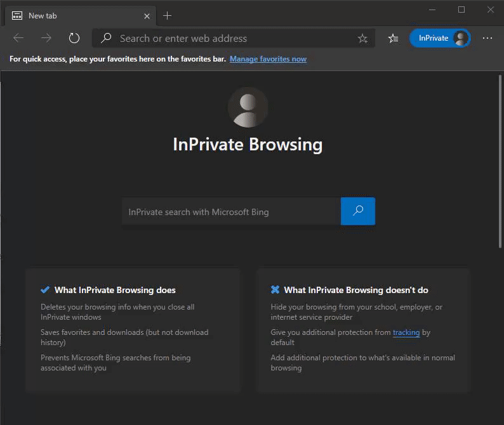Maximize the browser window

[461, 10]
